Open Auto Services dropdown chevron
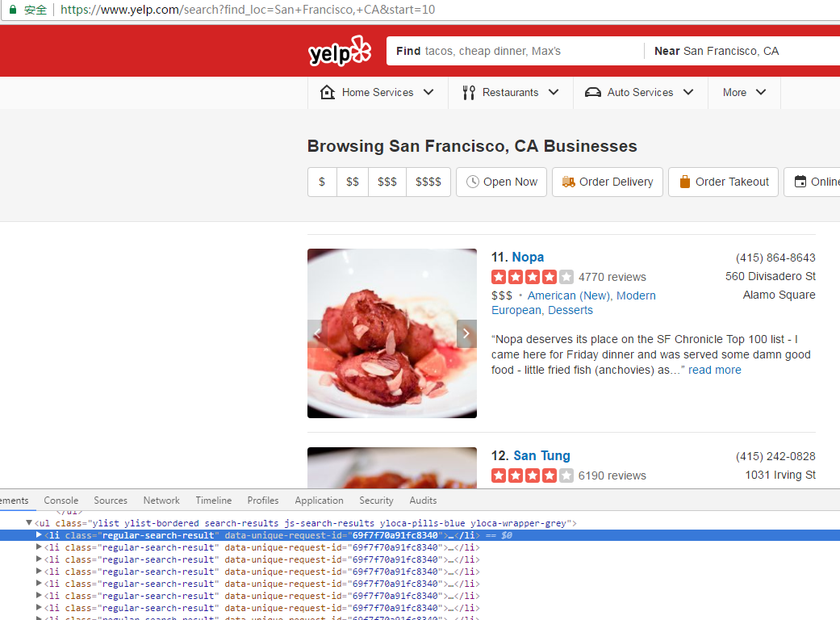The image size is (840, 620). point(688,92)
